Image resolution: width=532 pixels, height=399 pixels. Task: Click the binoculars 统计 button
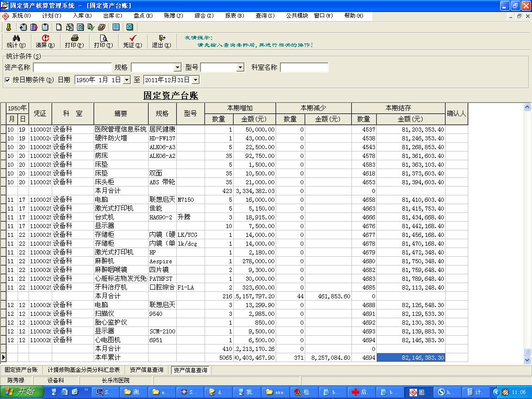pos(16,41)
